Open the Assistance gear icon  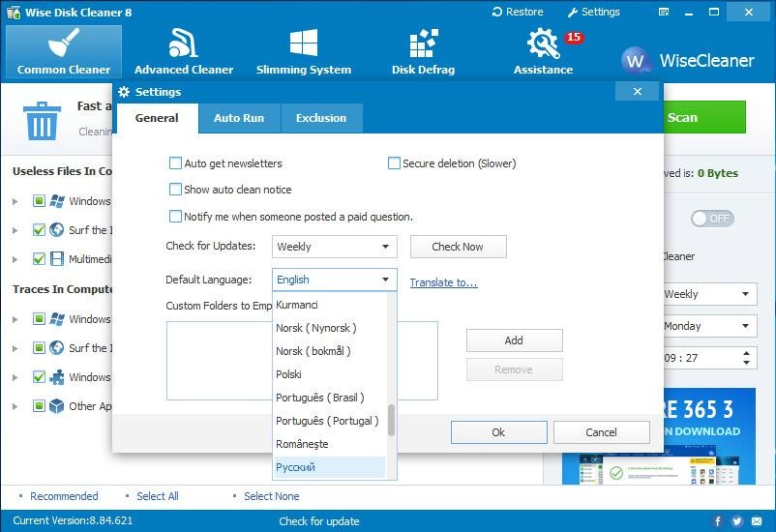(x=543, y=44)
